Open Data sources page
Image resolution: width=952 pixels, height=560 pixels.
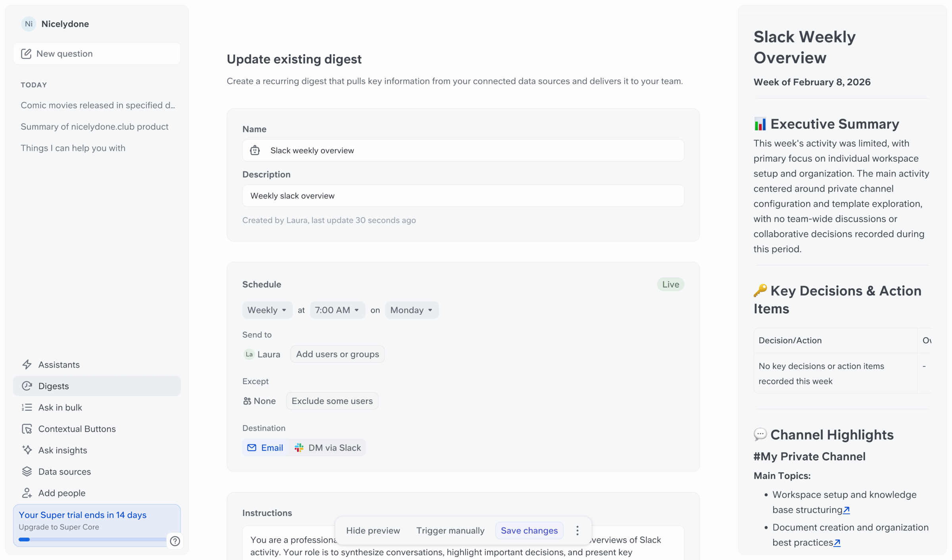[x=97, y=472]
